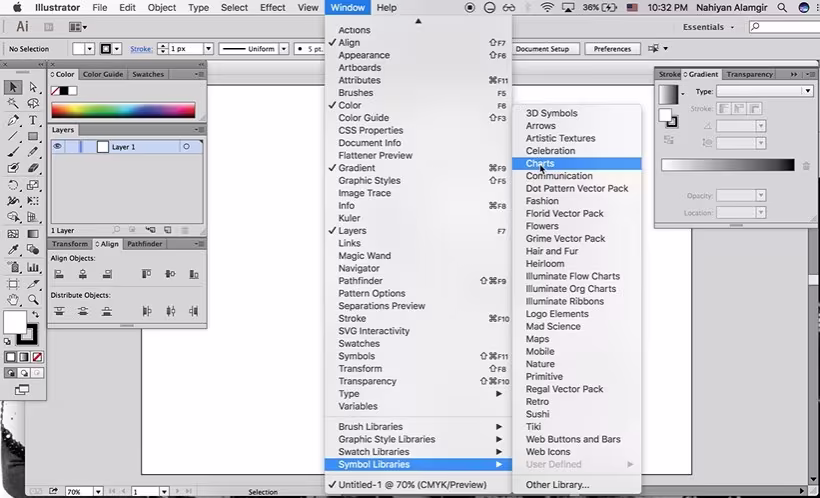This screenshot has width=820, height=498.
Task: Click Vertical Distribute Top icon
Action: [x=59, y=311]
